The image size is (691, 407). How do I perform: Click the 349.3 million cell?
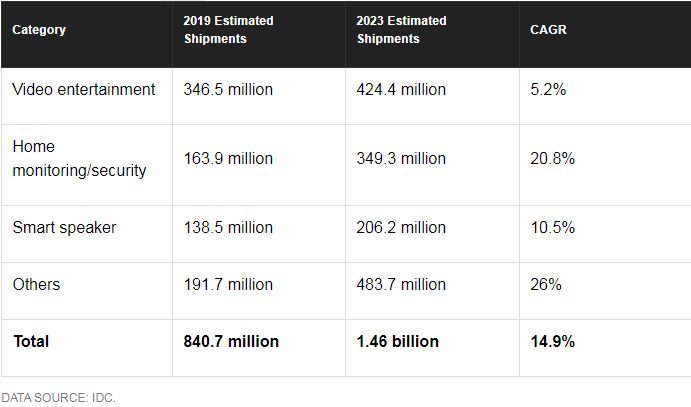pos(401,159)
